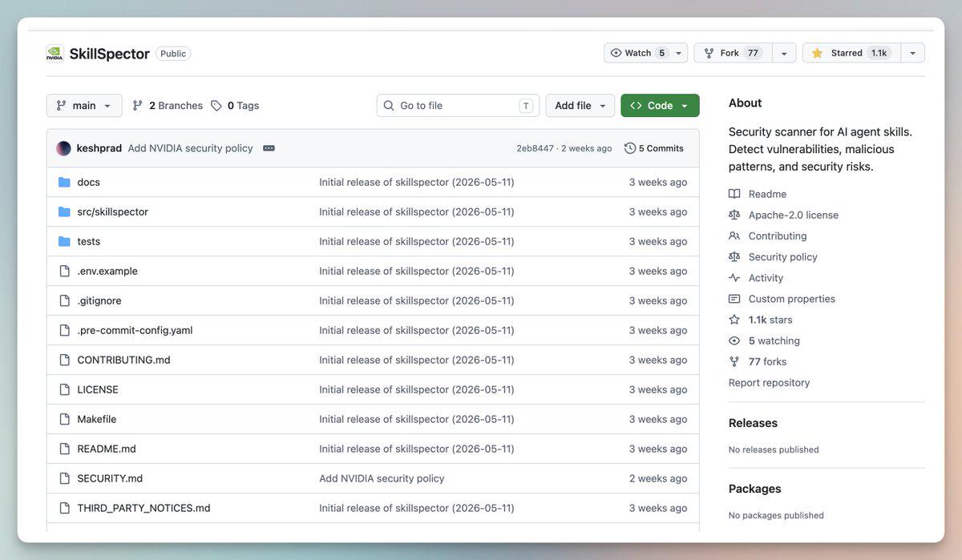Open the SECURITY.md file
This screenshot has width=962, height=560.
pos(110,478)
